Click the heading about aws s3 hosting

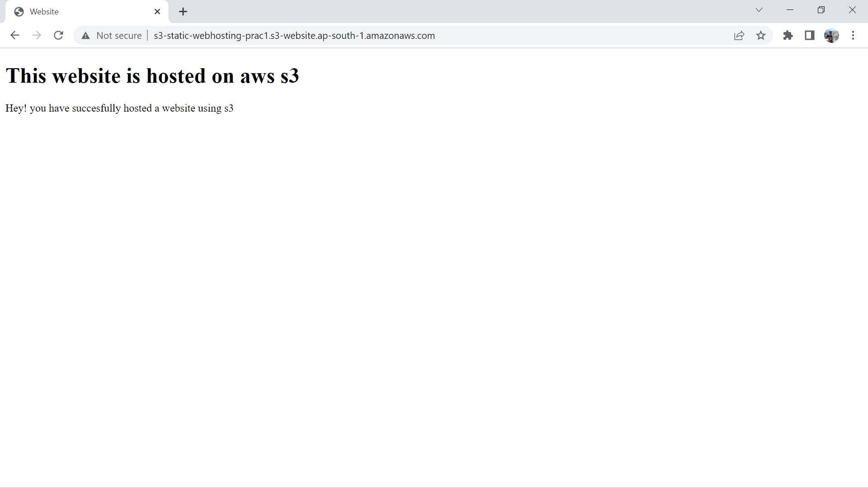click(x=152, y=75)
